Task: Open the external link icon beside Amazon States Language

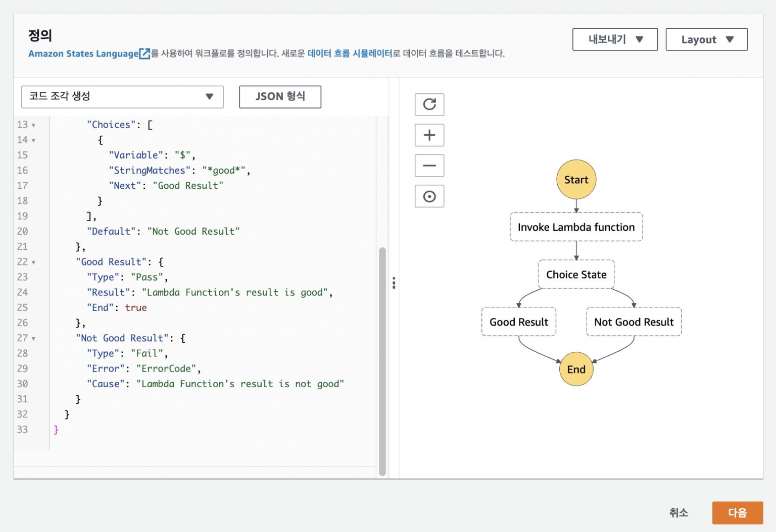Action: click(145, 54)
